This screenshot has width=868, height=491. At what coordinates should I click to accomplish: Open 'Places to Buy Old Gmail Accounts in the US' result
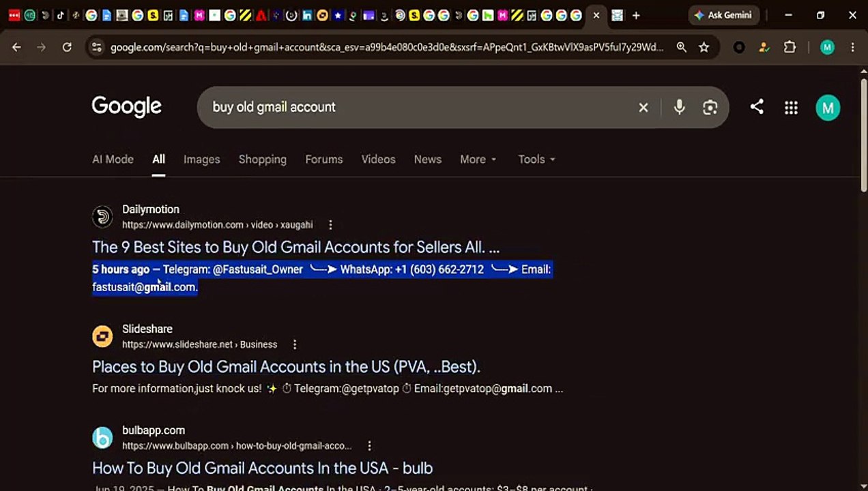[286, 366]
